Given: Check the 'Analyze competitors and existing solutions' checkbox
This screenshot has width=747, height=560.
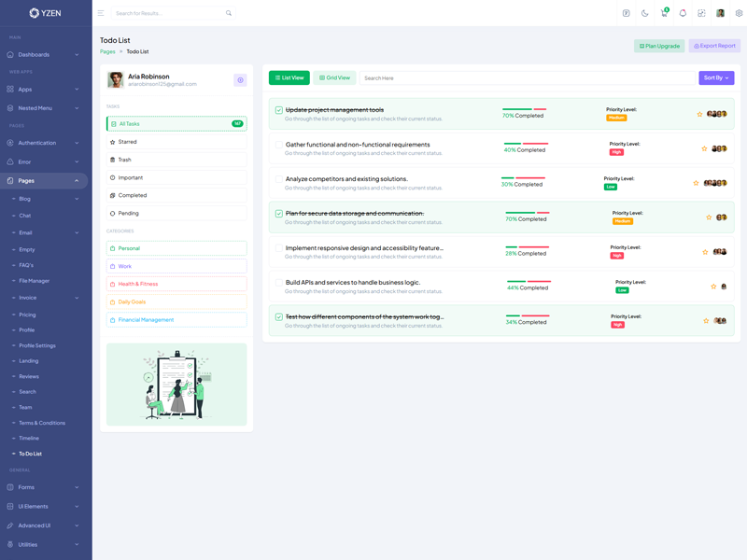Looking at the screenshot, I should pos(279,179).
